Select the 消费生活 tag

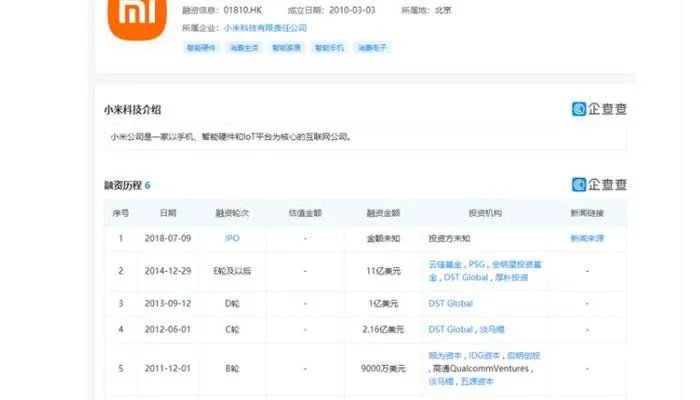(x=244, y=48)
